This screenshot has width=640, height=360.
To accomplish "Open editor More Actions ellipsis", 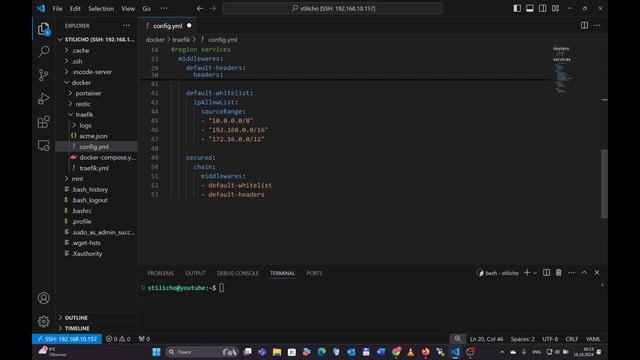I will pos(597,25).
